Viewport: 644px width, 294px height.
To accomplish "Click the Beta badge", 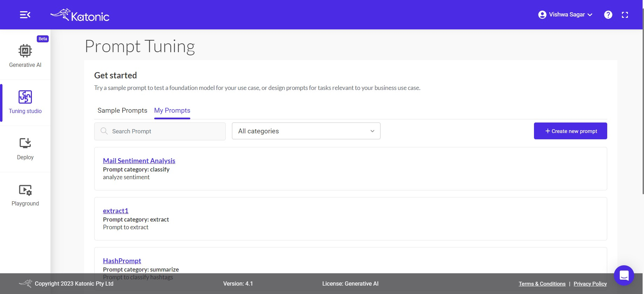I will point(43,39).
